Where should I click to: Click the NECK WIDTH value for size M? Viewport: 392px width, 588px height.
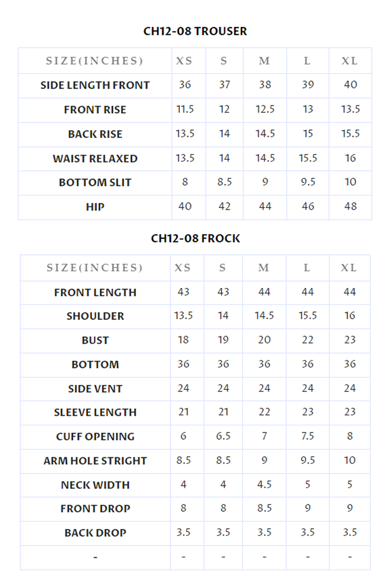(264, 485)
